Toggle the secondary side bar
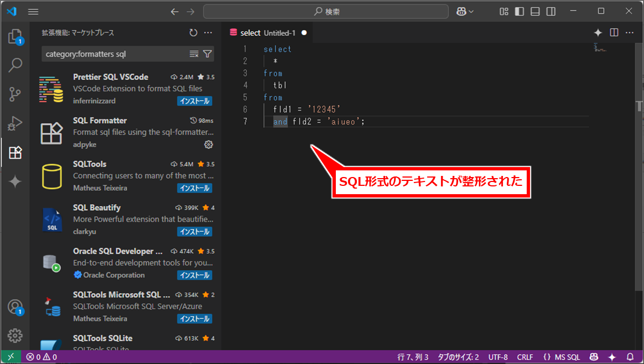The width and height of the screenshot is (644, 364). [550, 12]
